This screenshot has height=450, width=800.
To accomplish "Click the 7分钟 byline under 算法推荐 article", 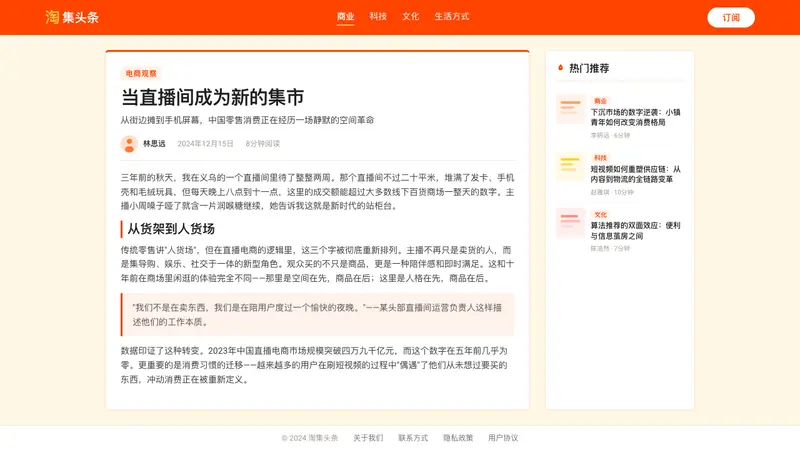I will coord(610,249).
